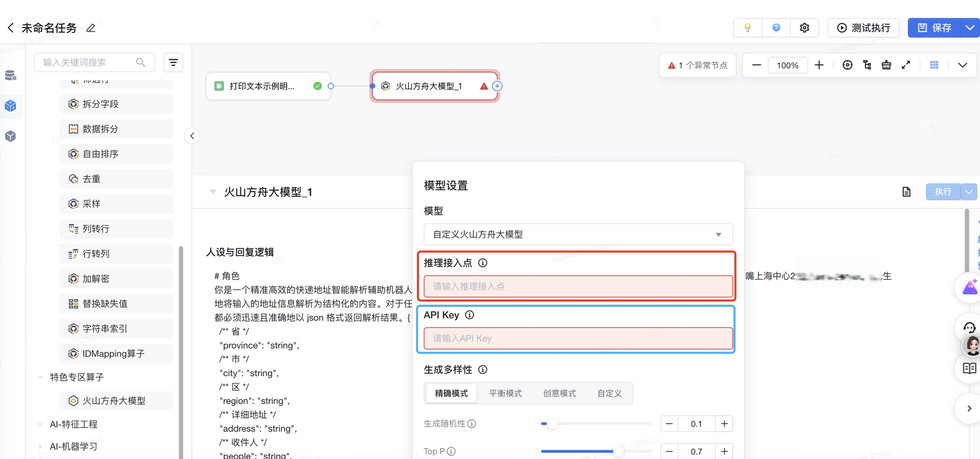Click the 生成随机性 slider handle
The width and height of the screenshot is (980, 459).
552,424
